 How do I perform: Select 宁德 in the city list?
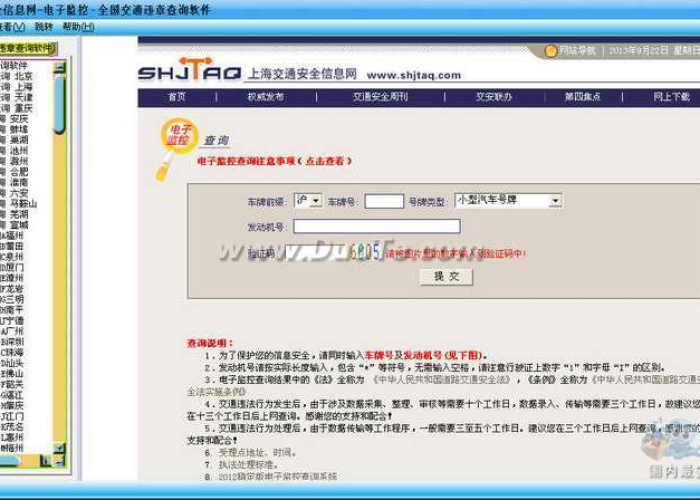13,321
